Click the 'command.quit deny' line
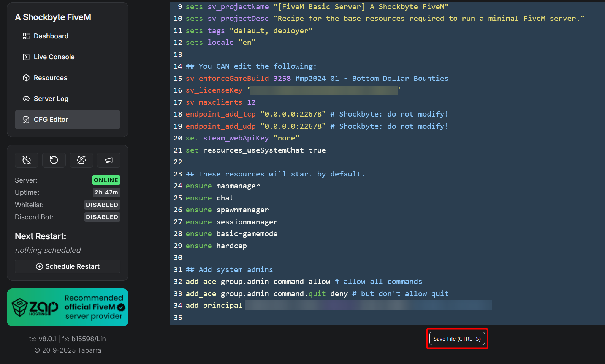Image resolution: width=605 pixels, height=364 pixels. click(317, 294)
